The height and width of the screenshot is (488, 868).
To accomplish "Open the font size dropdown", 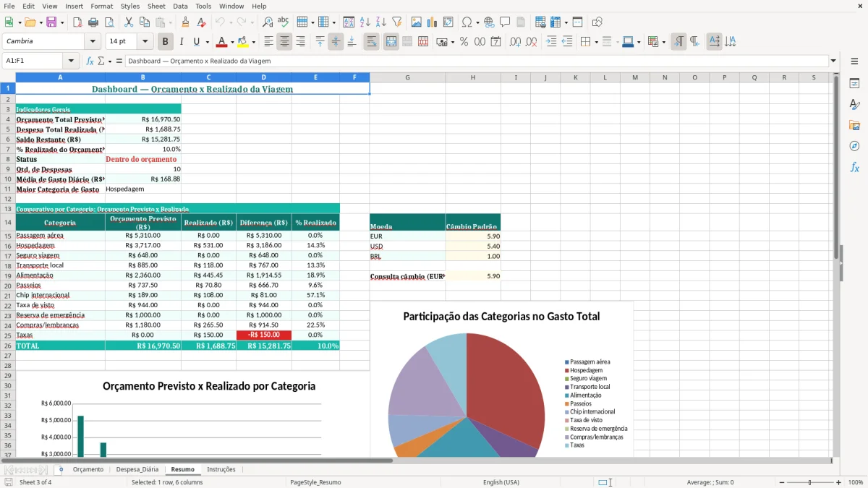I will point(145,41).
